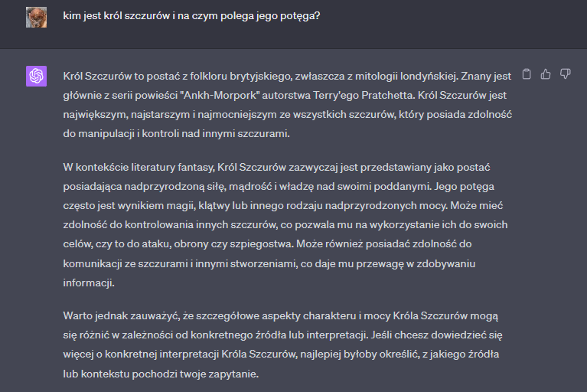Click the word "informacji." ending second paragraph

[x=89, y=282]
